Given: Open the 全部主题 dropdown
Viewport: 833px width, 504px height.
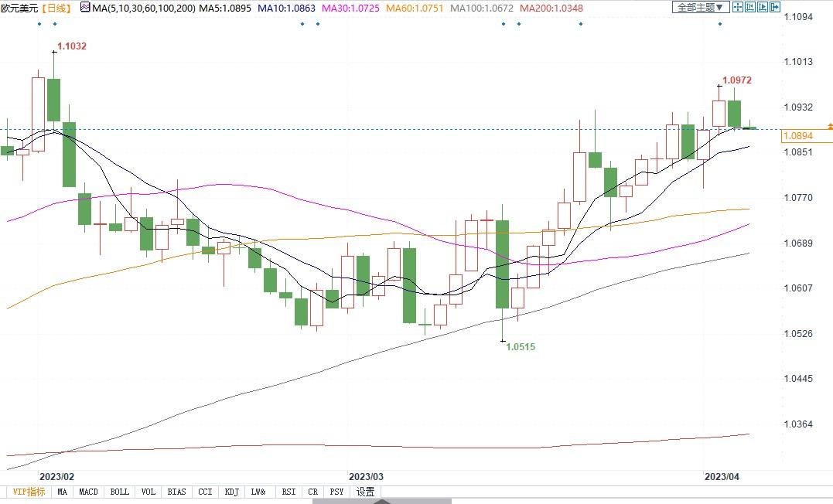Looking at the screenshot, I should 700,8.
